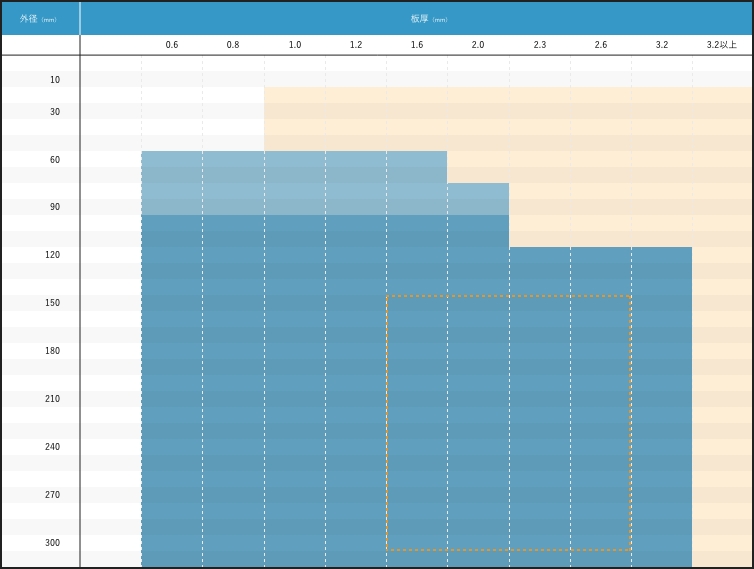Select the outer diameter 180 row label
Screen dimensions: 754x569
point(53,351)
